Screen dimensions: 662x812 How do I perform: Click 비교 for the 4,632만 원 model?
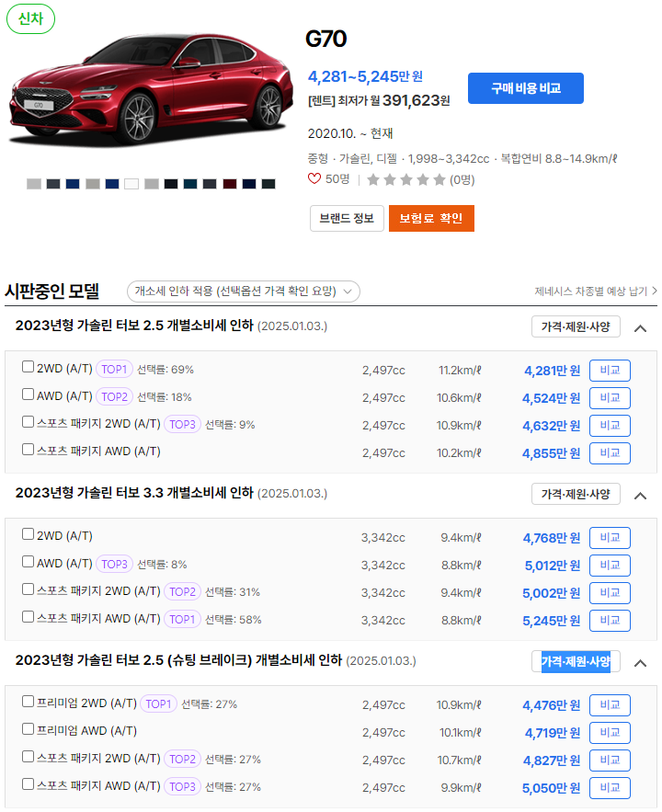coord(610,426)
